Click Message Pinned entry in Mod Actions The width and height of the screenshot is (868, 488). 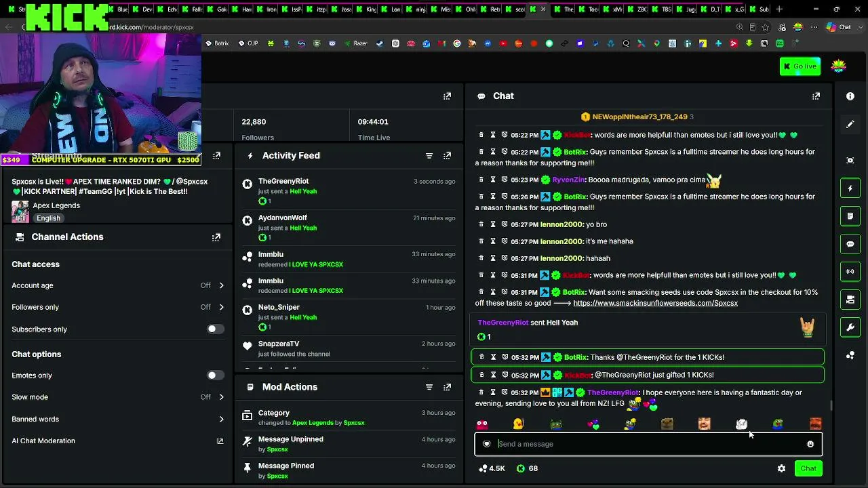point(348,470)
